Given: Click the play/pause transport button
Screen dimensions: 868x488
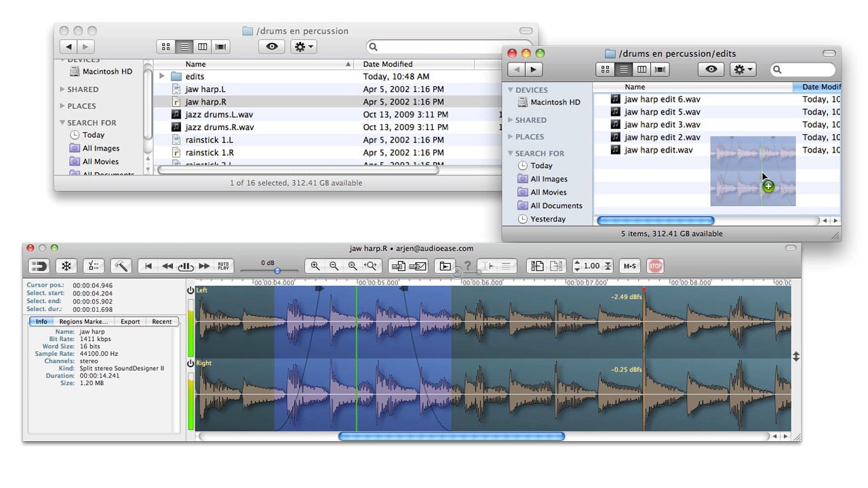Looking at the screenshot, I should click(186, 266).
